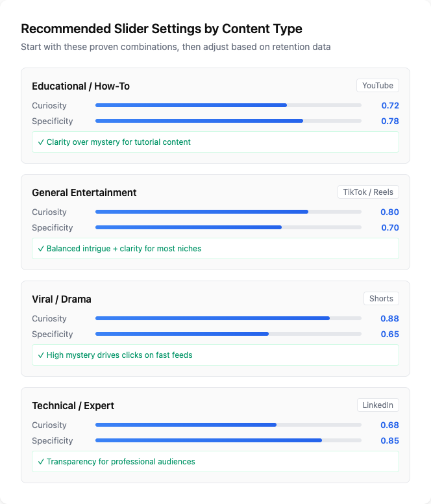The width and height of the screenshot is (431, 504).
Task: Click the checkmark icon beside 'Clarity over mystery'
Action: pos(41,142)
